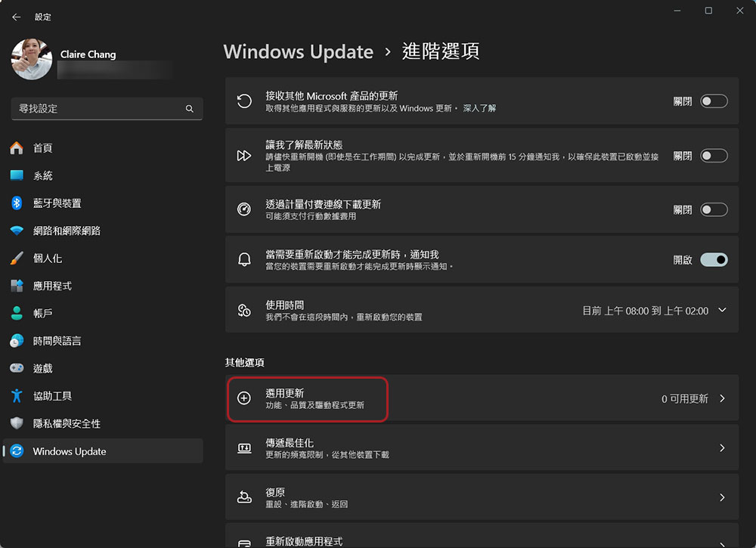The width and height of the screenshot is (756, 548).
Task: Click the 應用程式 apps icon in sidebar
Action: [x=17, y=286]
